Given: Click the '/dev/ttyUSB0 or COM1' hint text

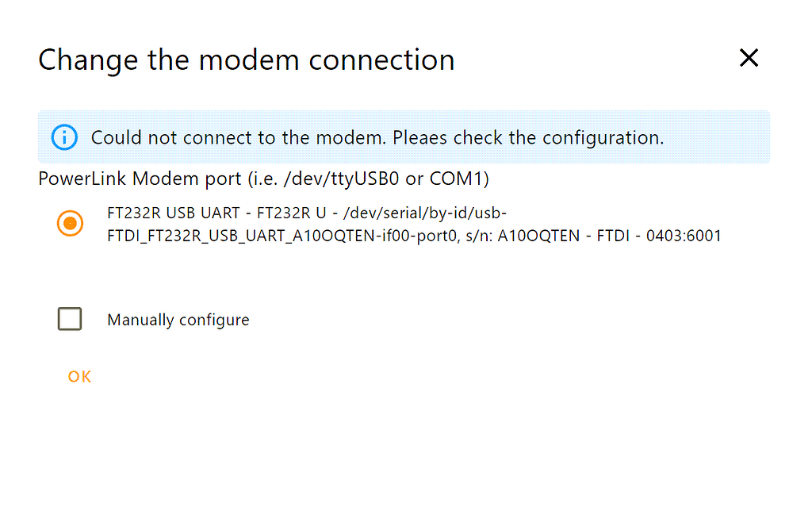Looking at the screenshot, I should [x=383, y=179].
